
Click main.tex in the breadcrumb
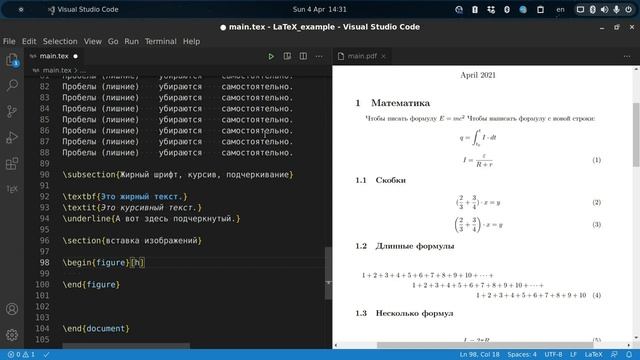[x=57, y=70]
